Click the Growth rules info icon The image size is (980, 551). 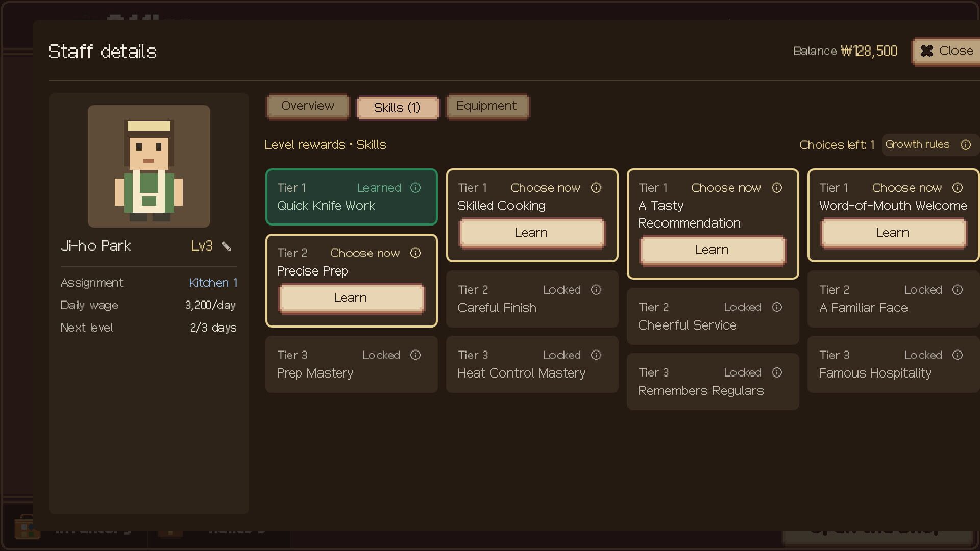(x=966, y=145)
